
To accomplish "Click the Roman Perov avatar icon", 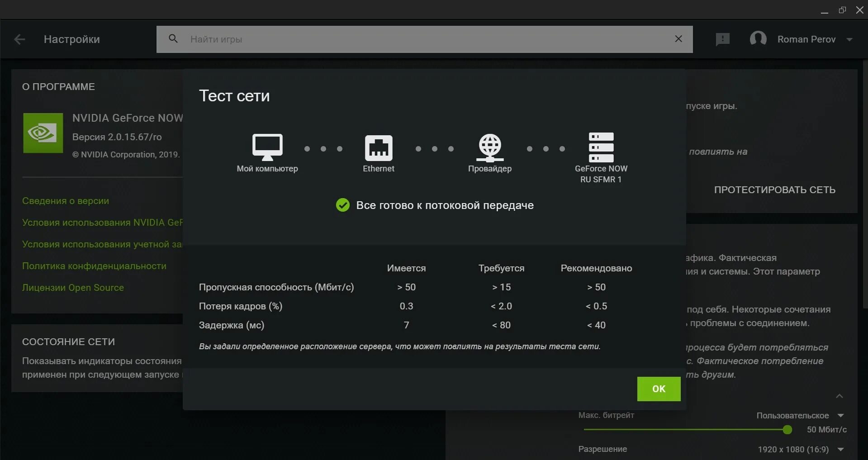I will (x=758, y=39).
